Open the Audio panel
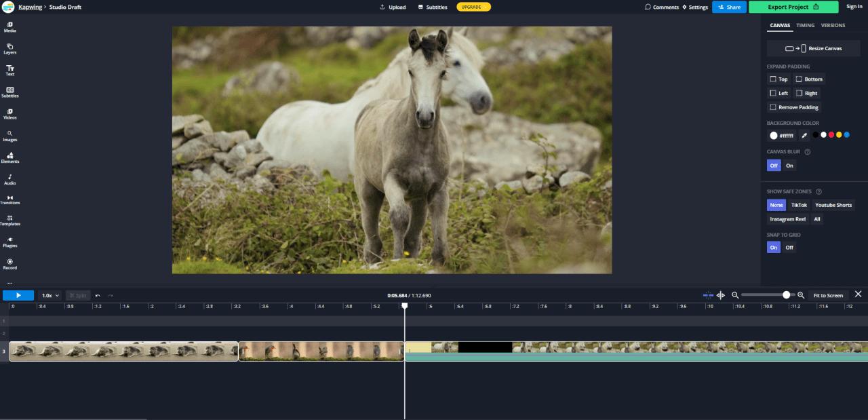 [9, 179]
